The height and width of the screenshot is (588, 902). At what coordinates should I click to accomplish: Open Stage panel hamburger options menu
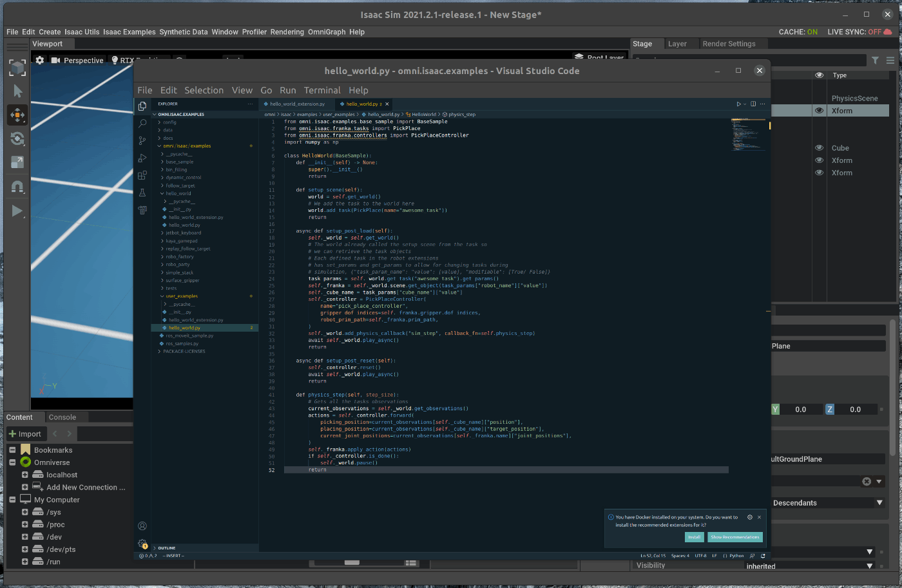click(x=890, y=61)
